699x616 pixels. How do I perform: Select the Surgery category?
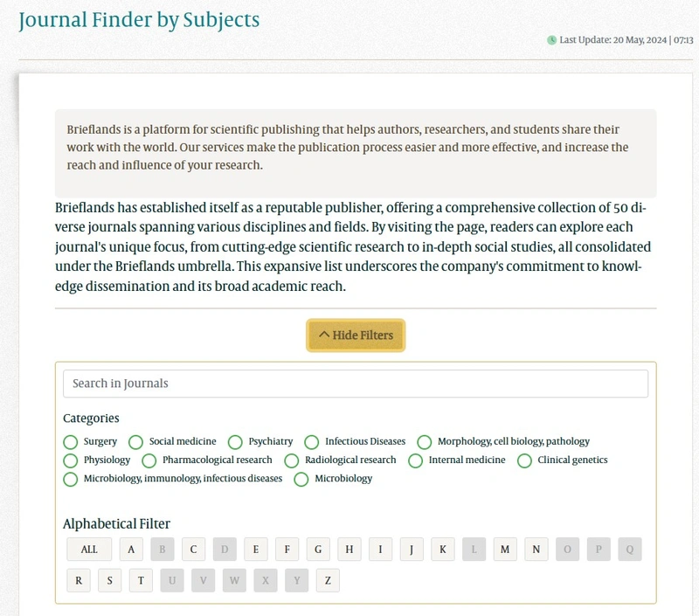(x=71, y=442)
